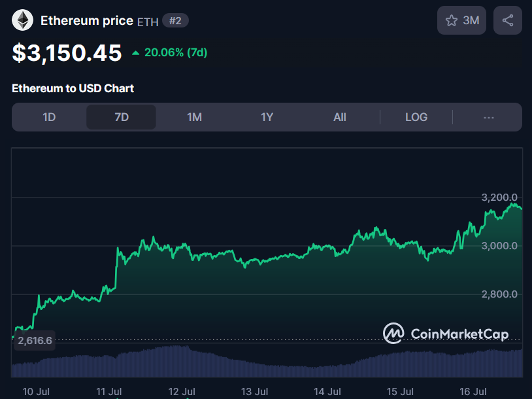This screenshot has width=532, height=399.
Task: Click the 13 Jul date marker
Action: [254, 392]
